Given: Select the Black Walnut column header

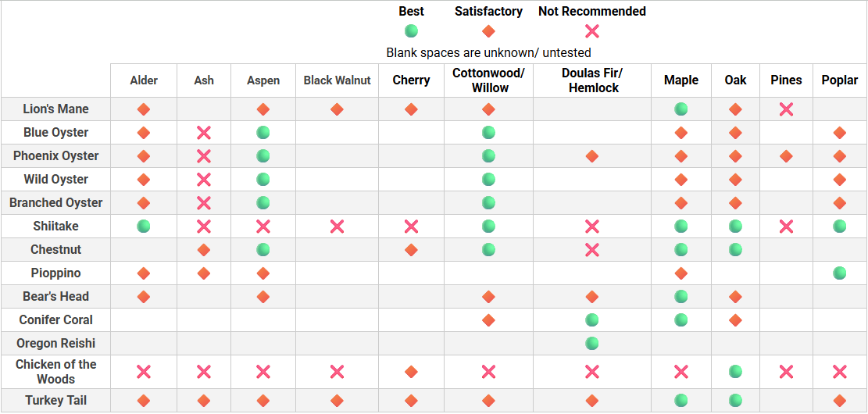Looking at the screenshot, I should click(x=337, y=80).
